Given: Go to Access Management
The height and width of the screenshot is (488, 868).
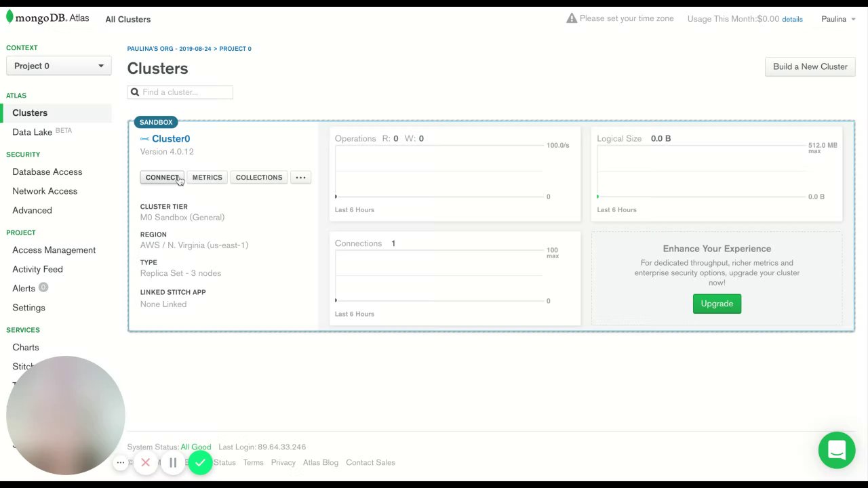Looking at the screenshot, I should (x=54, y=250).
